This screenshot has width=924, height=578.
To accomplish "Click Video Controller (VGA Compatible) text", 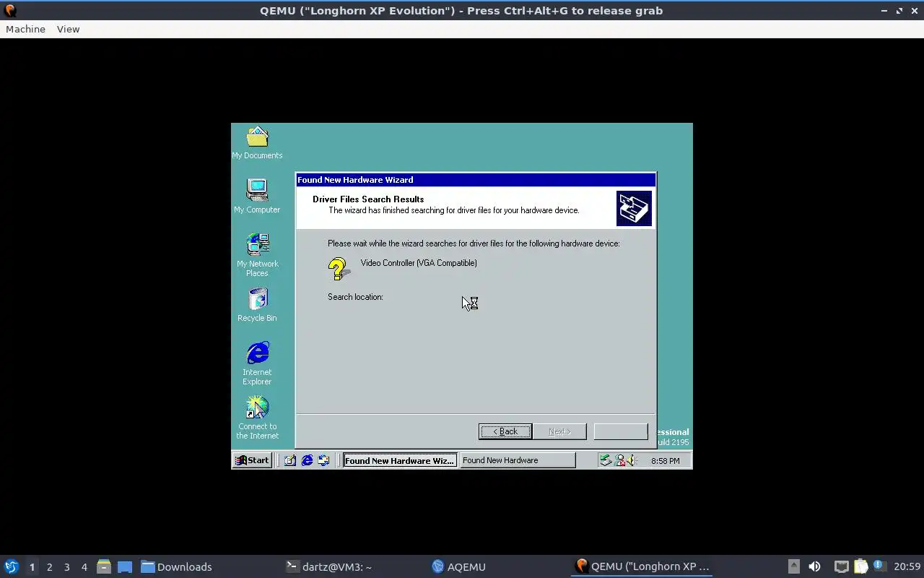I will pyautogui.click(x=419, y=263).
